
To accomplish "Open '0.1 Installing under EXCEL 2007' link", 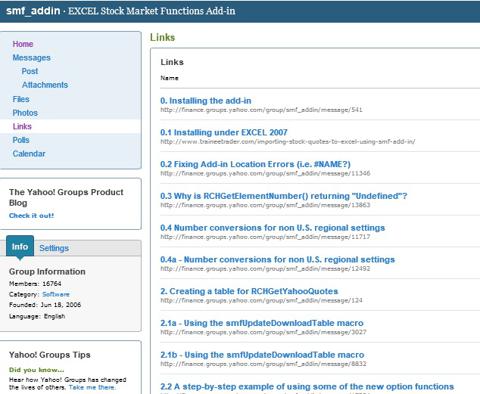I will 224,132.
